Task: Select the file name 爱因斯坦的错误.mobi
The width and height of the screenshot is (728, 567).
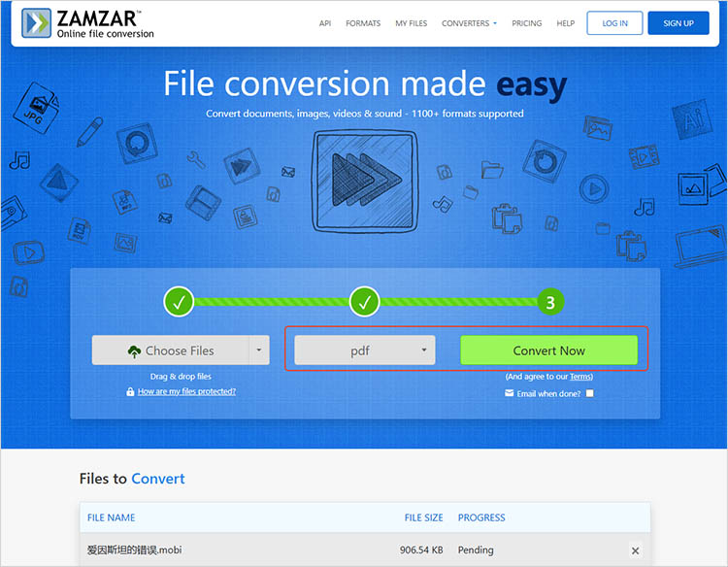Action: pos(134,550)
